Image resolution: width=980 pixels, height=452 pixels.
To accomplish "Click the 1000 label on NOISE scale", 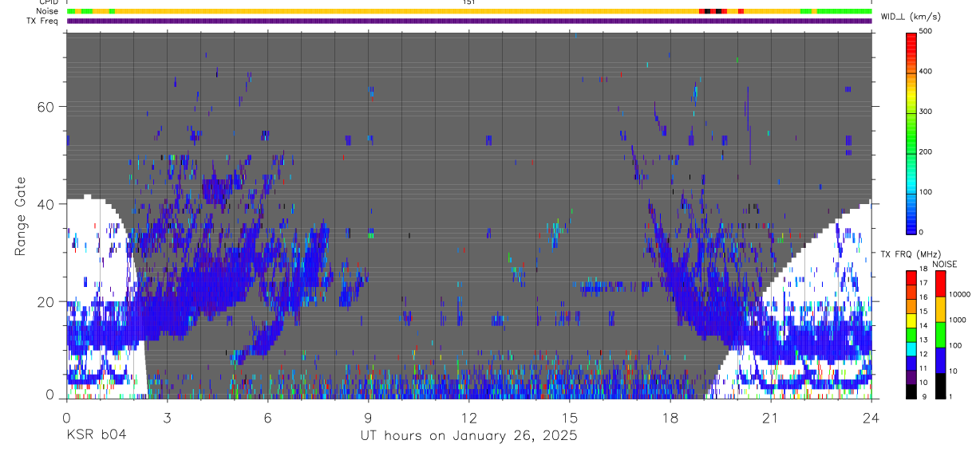I will [957, 320].
